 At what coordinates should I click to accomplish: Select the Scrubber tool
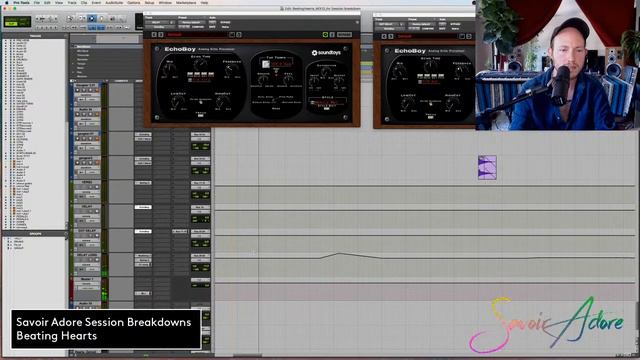click(112, 18)
